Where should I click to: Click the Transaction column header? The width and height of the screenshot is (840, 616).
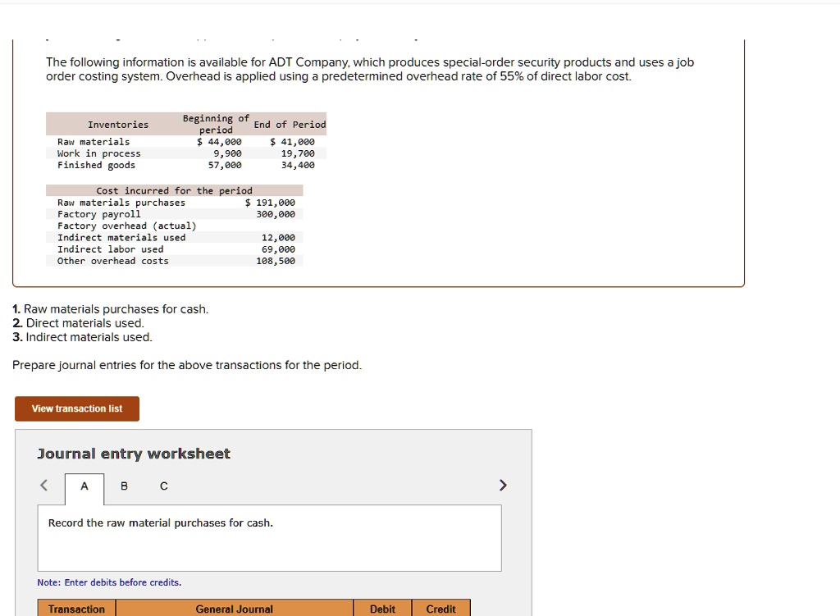point(75,609)
